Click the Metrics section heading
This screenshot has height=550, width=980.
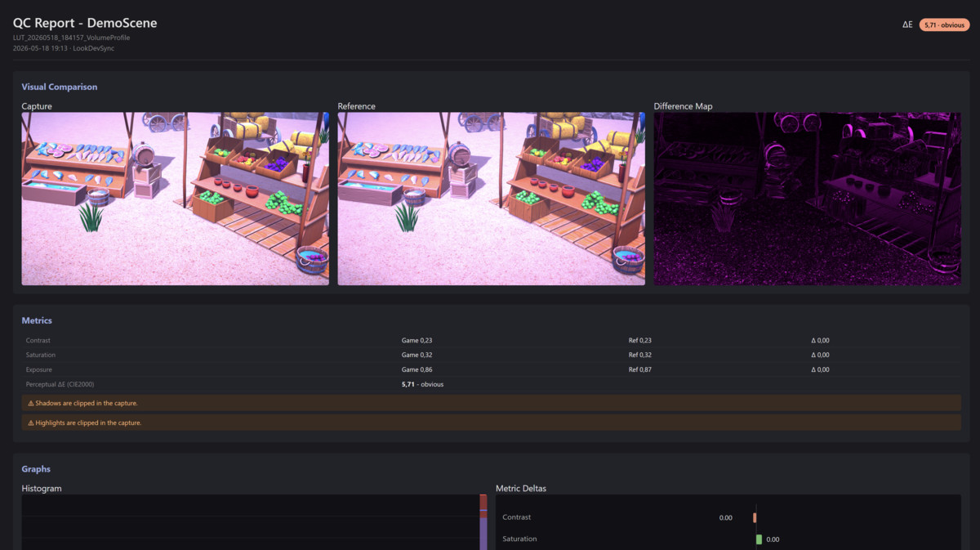pos(37,320)
